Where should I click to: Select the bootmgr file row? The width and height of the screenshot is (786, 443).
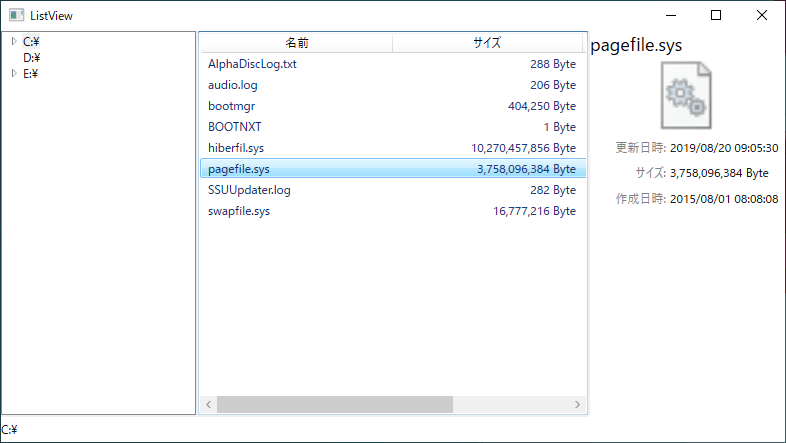coord(393,106)
